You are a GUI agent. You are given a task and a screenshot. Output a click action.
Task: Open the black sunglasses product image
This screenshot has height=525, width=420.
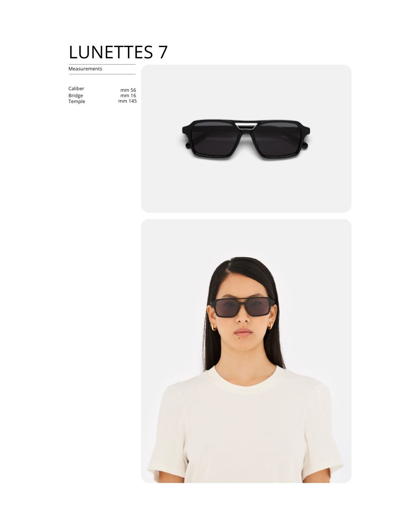(x=246, y=138)
